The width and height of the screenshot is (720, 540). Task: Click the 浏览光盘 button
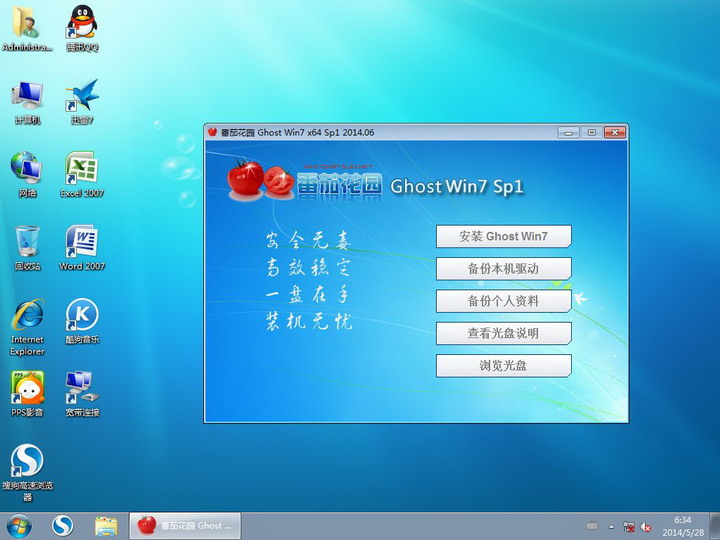click(x=503, y=365)
